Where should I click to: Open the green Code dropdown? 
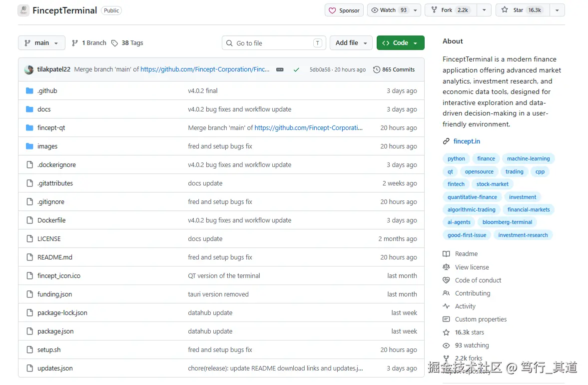[x=400, y=43]
